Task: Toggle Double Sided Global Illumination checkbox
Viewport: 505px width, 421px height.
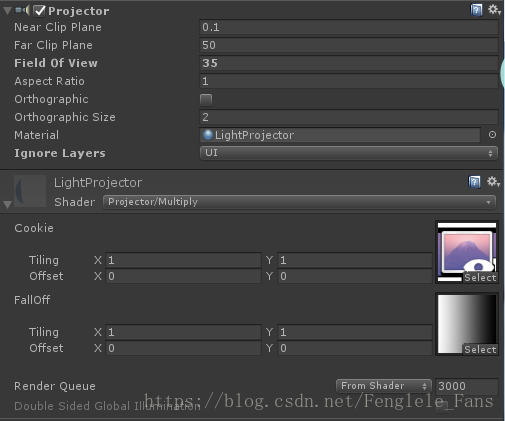Action: (442, 407)
